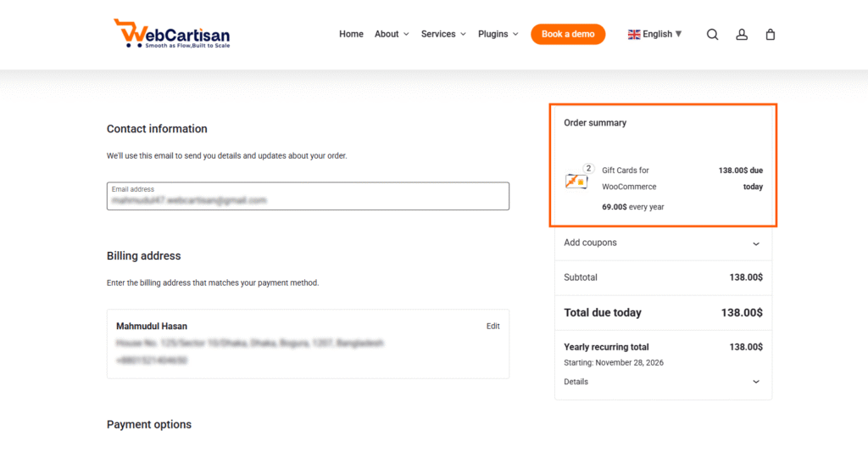868x453 pixels.
Task: Click the Gift Cards product thumbnail
Action: 576,181
